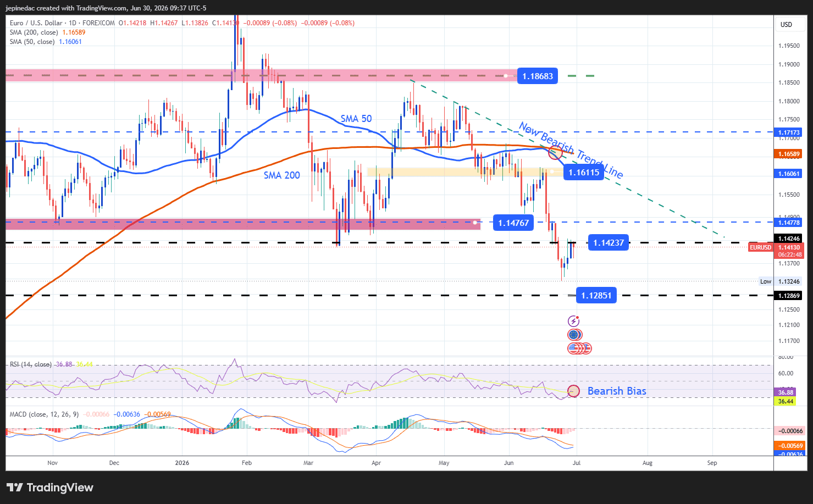Screen dimensions: 813x504
Task: Open the USD currency selector on price axis
Action: click(786, 24)
